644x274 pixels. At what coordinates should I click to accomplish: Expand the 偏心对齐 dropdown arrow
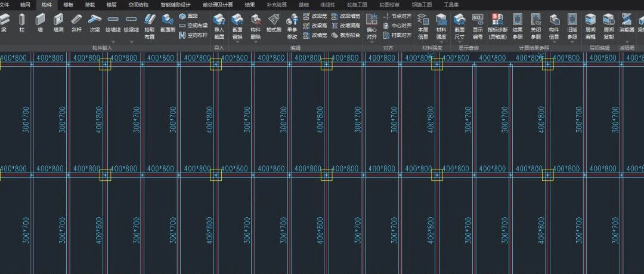point(371,42)
